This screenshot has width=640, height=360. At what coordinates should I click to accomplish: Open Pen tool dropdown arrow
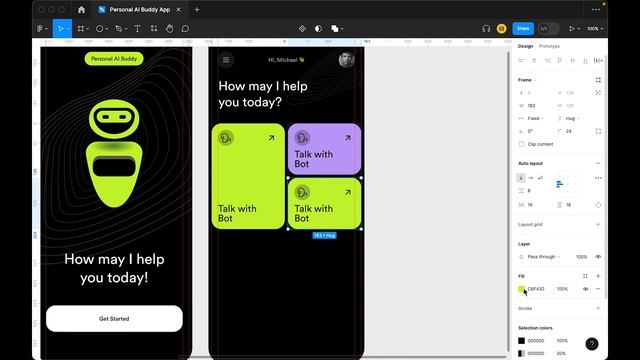(x=126, y=29)
